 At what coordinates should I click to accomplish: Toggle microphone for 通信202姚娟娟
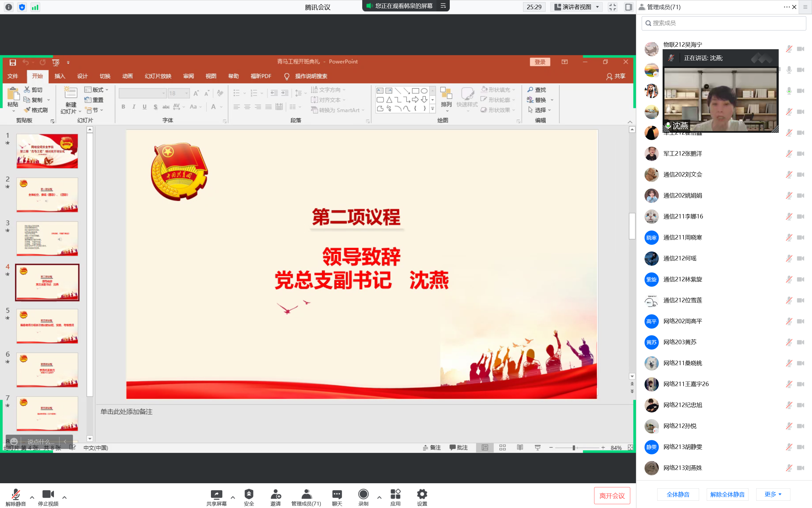789,196
